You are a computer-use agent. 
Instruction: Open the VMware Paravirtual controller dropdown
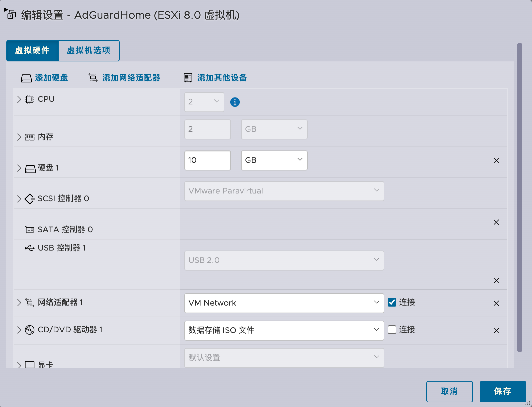click(x=284, y=191)
